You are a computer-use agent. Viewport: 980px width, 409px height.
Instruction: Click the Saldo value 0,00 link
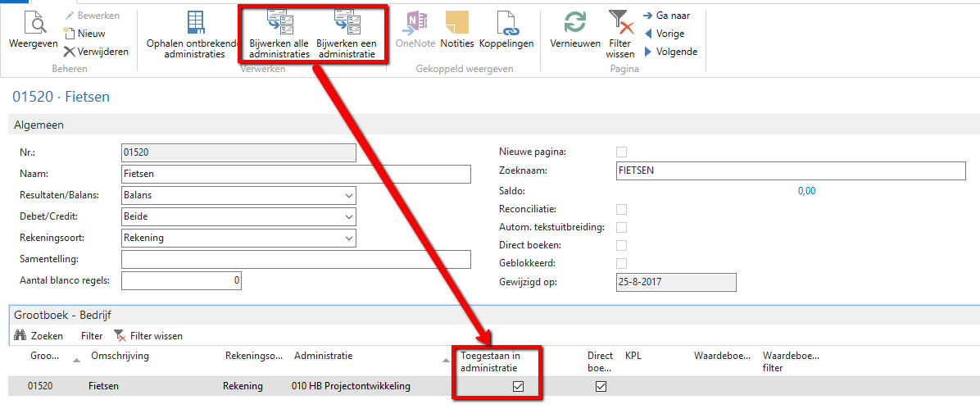(x=806, y=191)
